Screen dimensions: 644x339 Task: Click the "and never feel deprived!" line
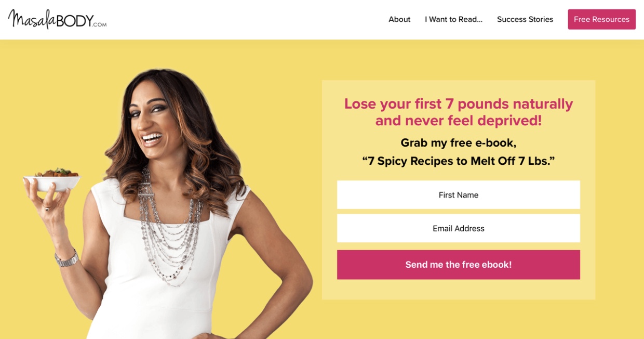point(459,121)
